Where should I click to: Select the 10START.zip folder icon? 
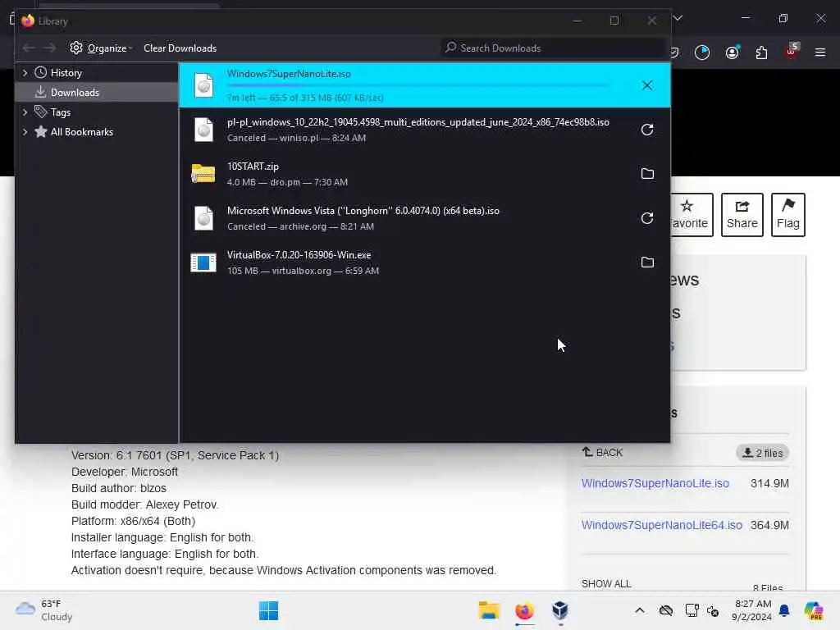coord(203,174)
